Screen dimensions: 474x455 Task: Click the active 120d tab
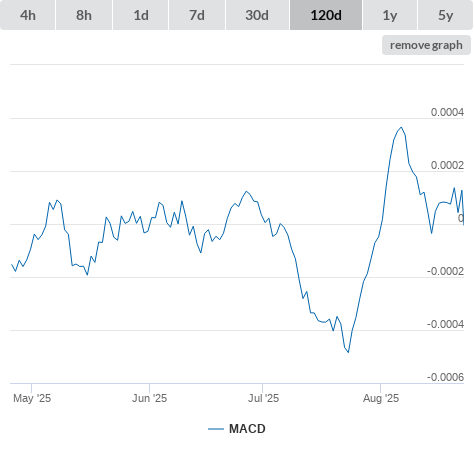coord(326,15)
